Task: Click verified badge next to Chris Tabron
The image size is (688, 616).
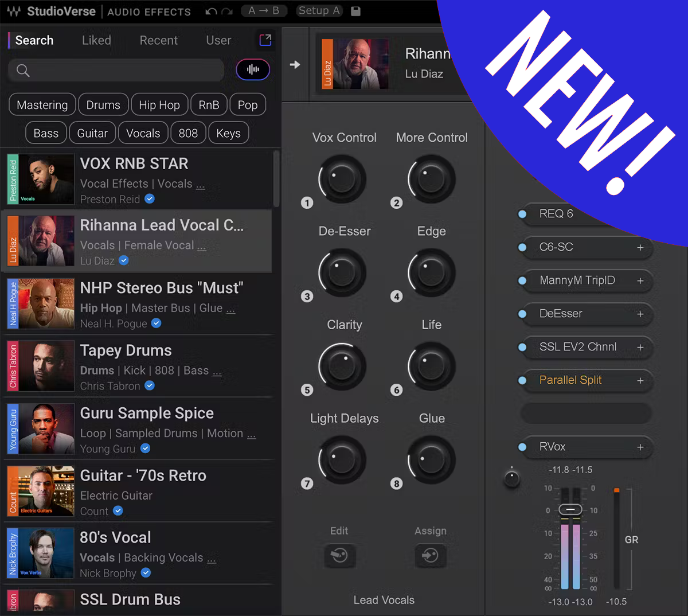Action: tap(150, 385)
